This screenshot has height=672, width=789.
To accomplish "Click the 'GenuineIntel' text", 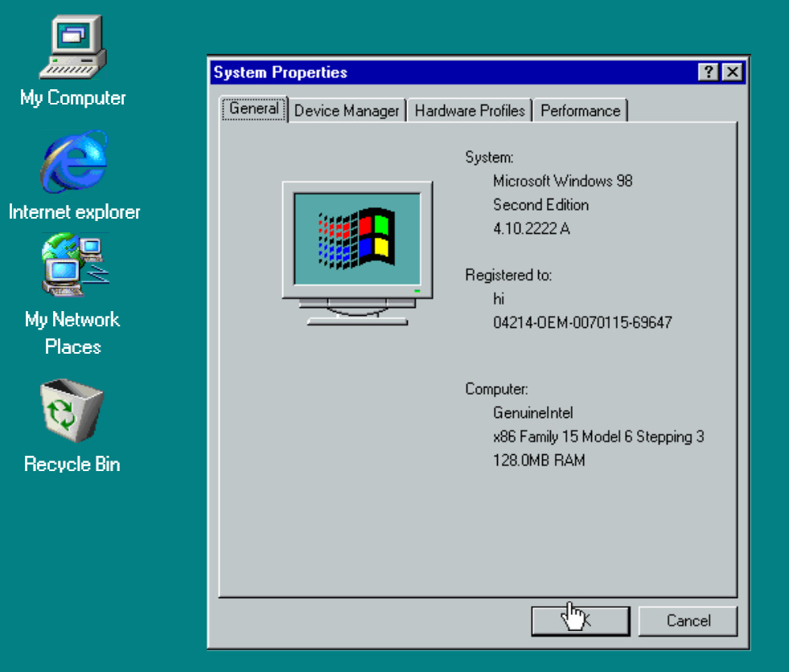I will (533, 413).
